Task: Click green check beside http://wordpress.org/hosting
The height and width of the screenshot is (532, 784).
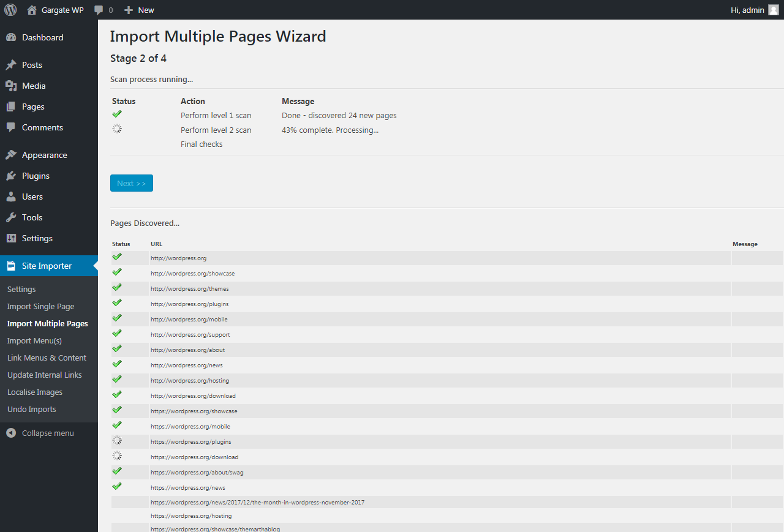Action: click(117, 379)
